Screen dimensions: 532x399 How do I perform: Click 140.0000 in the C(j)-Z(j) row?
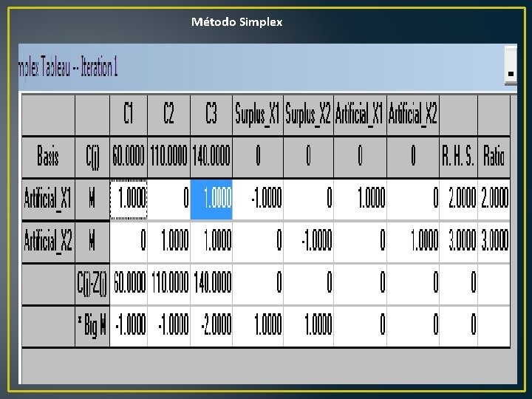coord(211,284)
